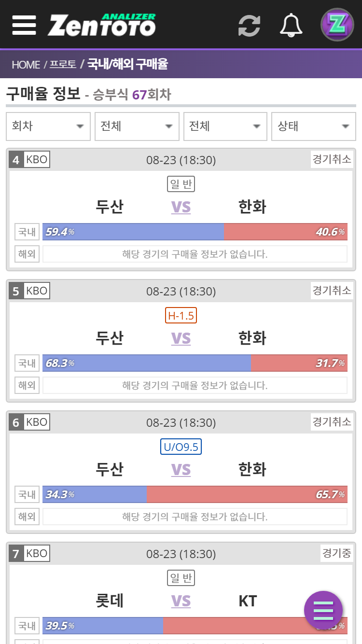362x644 pixels.
Task: Click the ZenToto Analizer logo
Action: pos(102,24)
